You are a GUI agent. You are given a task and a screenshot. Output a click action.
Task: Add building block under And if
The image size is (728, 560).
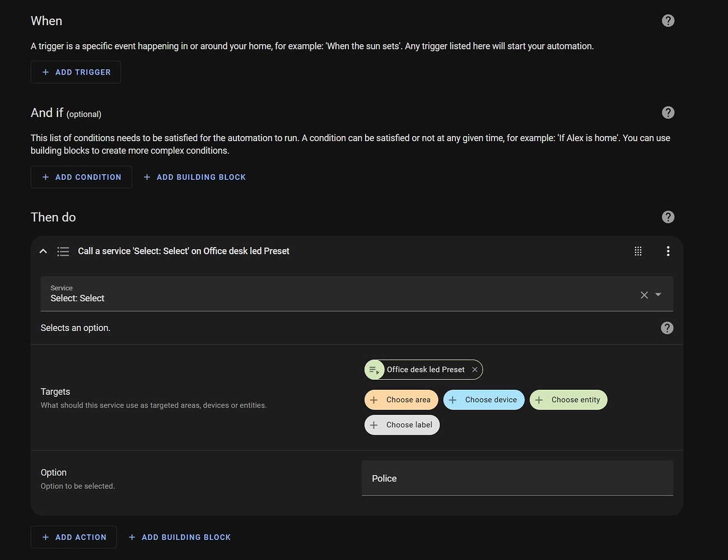click(x=194, y=177)
